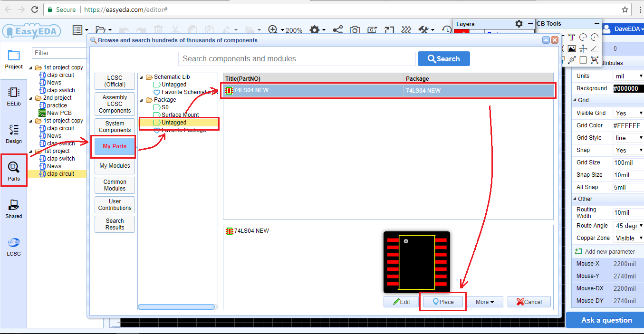Viewport: 644px width, 334px height.
Task: Select the Search Results category
Action: pyautogui.click(x=115, y=224)
